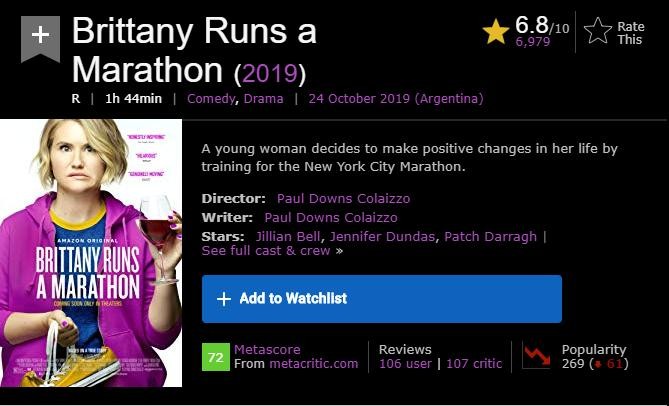View the 107 critic reviews
The height and width of the screenshot is (406, 669).
pos(474,363)
